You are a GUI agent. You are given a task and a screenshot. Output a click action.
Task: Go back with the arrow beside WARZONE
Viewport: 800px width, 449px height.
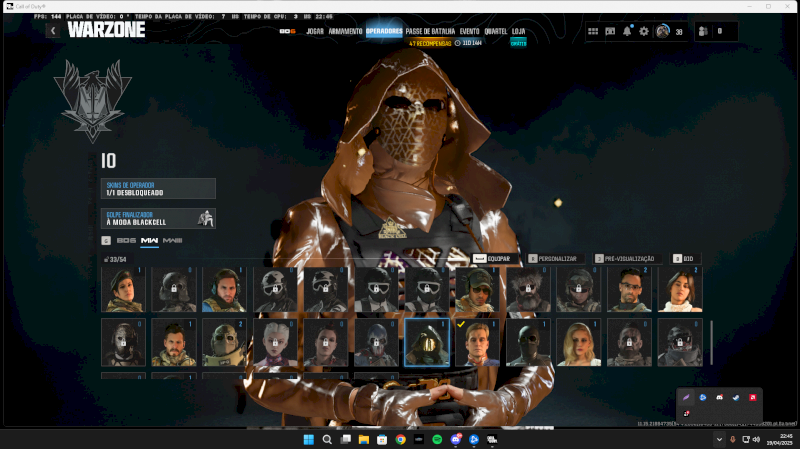(53, 31)
